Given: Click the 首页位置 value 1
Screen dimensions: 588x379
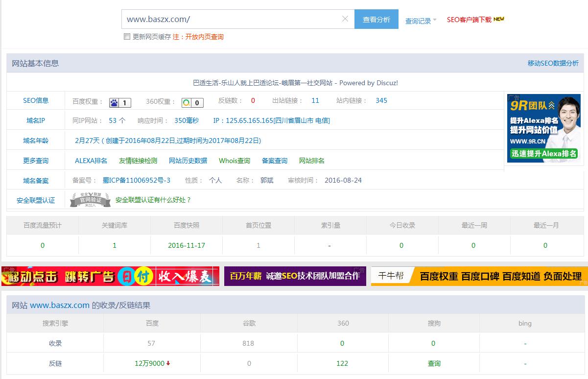Looking at the screenshot, I should (x=259, y=245).
